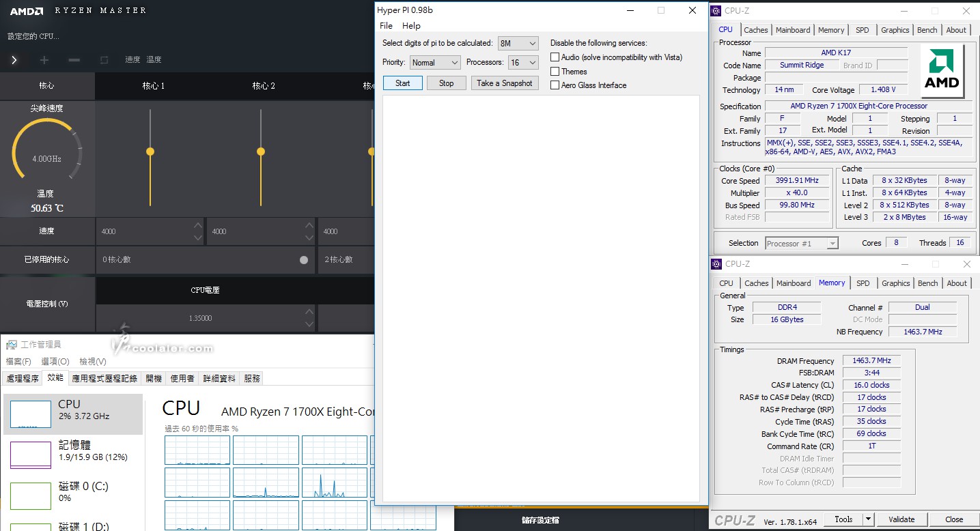Select the 記憶體 memory thumbnail in Task Manager

pyautogui.click(x=31, y=455)
